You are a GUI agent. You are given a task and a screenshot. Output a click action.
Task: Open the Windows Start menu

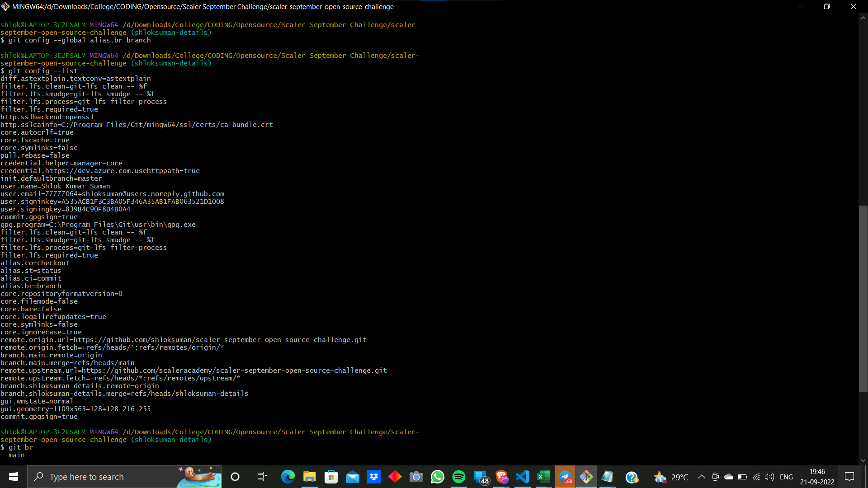coord(13,477)
